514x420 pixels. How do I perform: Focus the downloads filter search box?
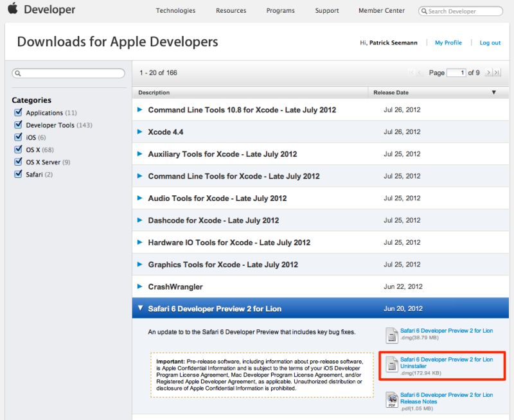tap(69, 73)
